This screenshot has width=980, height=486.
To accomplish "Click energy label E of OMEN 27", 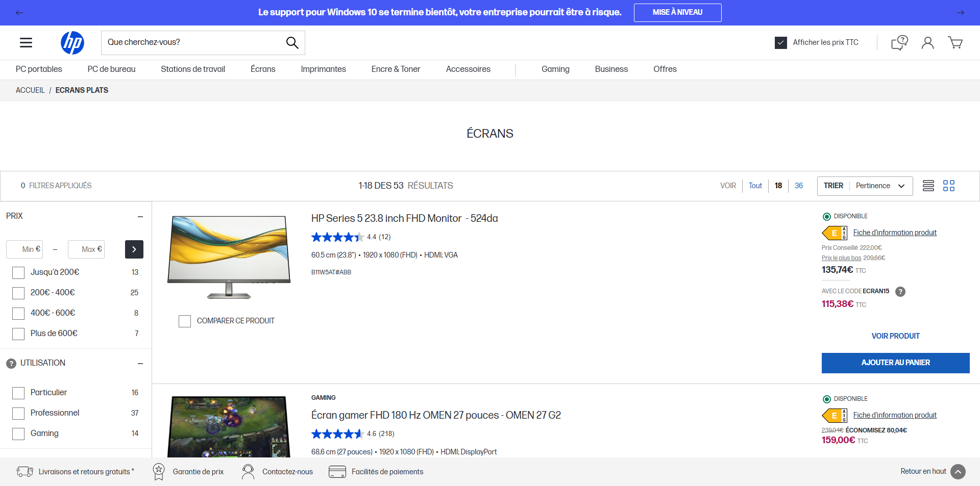I will coord(835,416).
